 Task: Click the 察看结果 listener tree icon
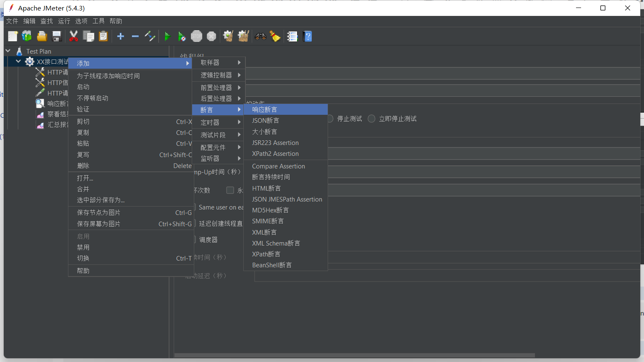(x=40, y=114)
